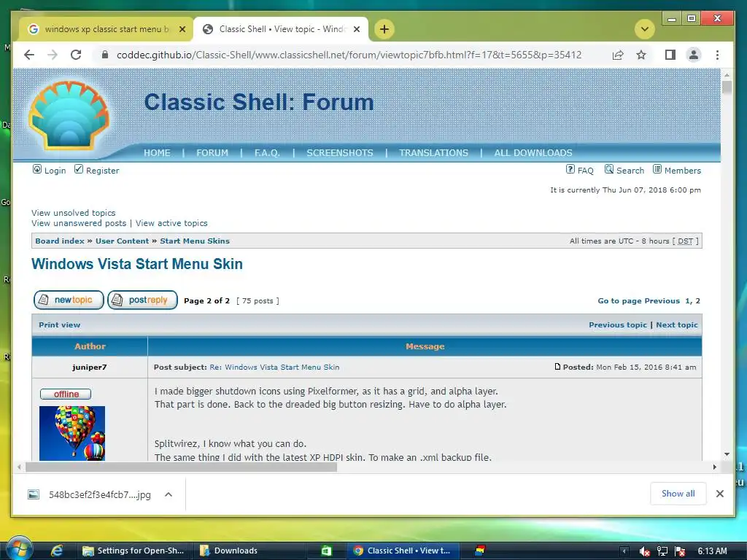Click the Previous topic link
This screenshot has height=560, width=747.
click(x=617, y=324)
